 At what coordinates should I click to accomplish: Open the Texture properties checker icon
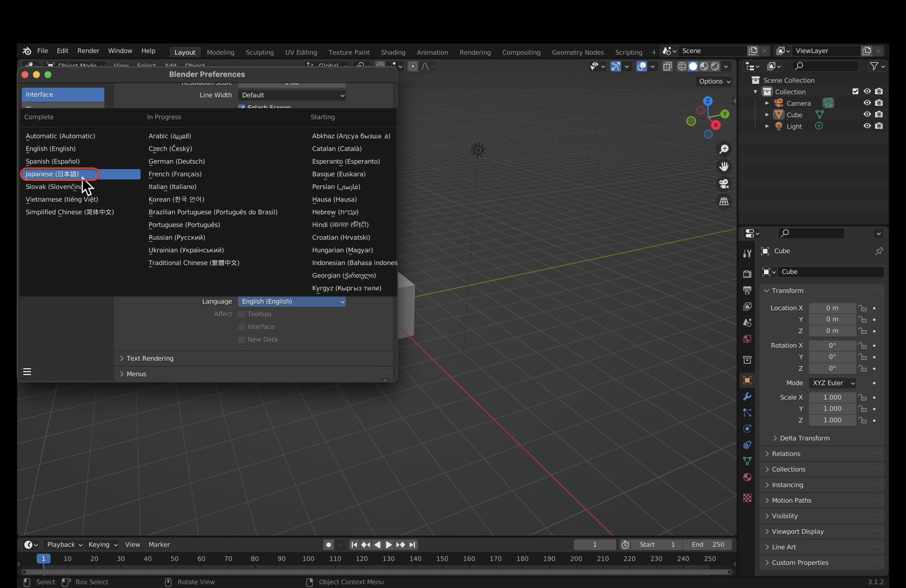(x=747, y=498)
